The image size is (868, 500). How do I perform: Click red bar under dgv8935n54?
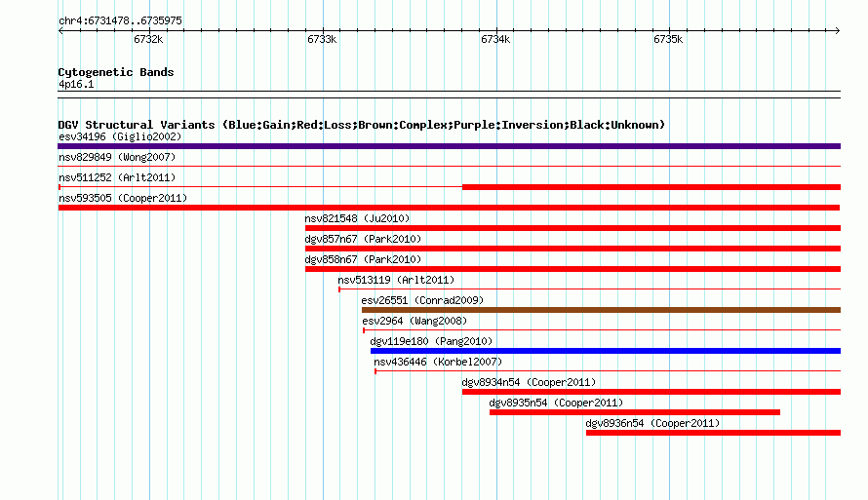(x=635, y=412)
